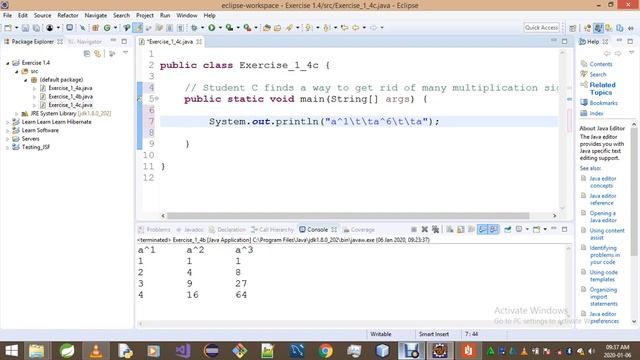This screenshot has height=360, width=640.
Task: Click the New Java Package icon
Action: point(96,28)
